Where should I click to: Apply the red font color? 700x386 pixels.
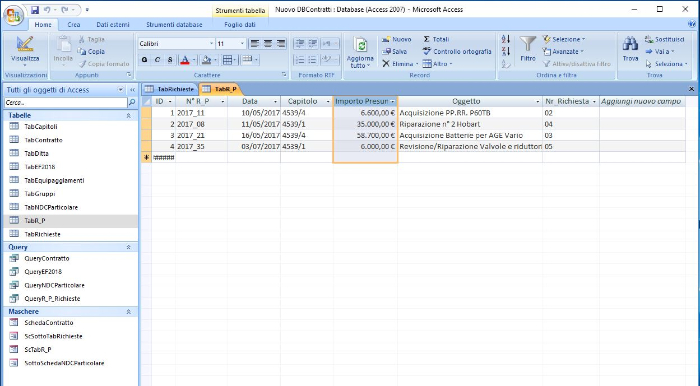(184, 59)
